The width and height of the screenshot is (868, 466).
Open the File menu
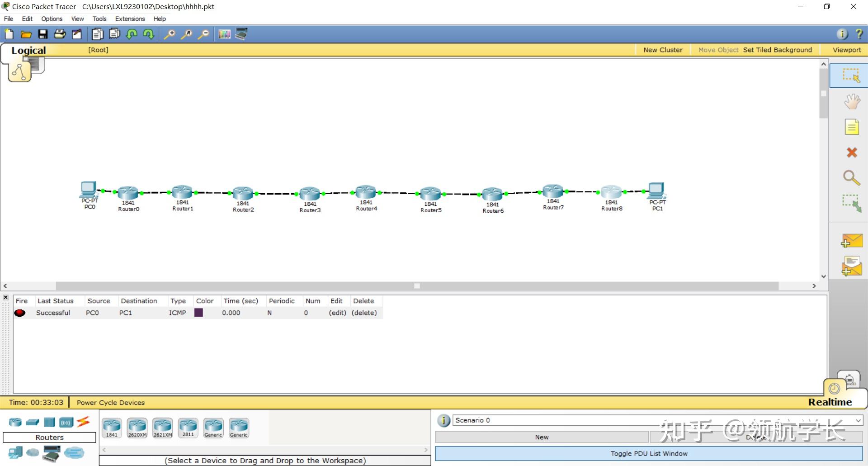pyautogui.click(x=9, y=19)
